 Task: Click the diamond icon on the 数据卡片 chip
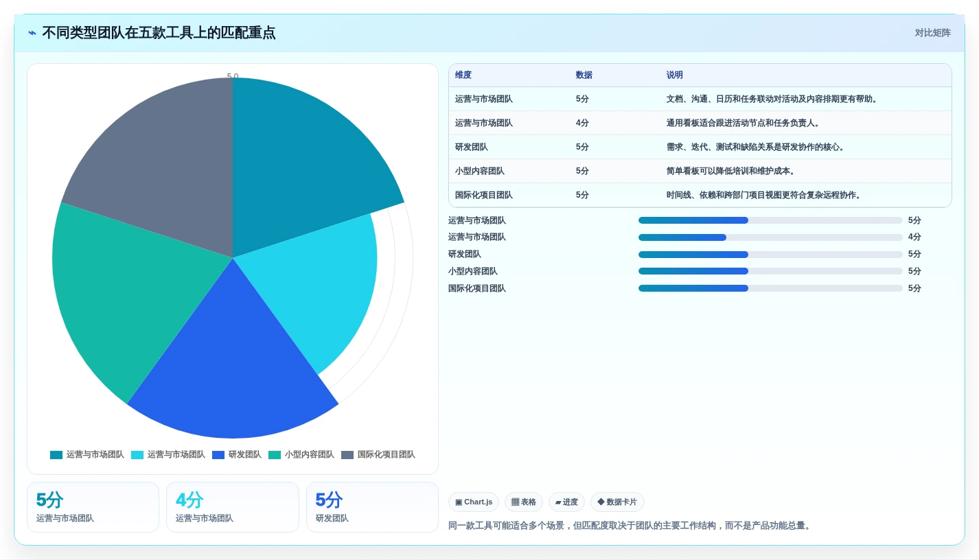pyautogui.click(x=601, y=502)
